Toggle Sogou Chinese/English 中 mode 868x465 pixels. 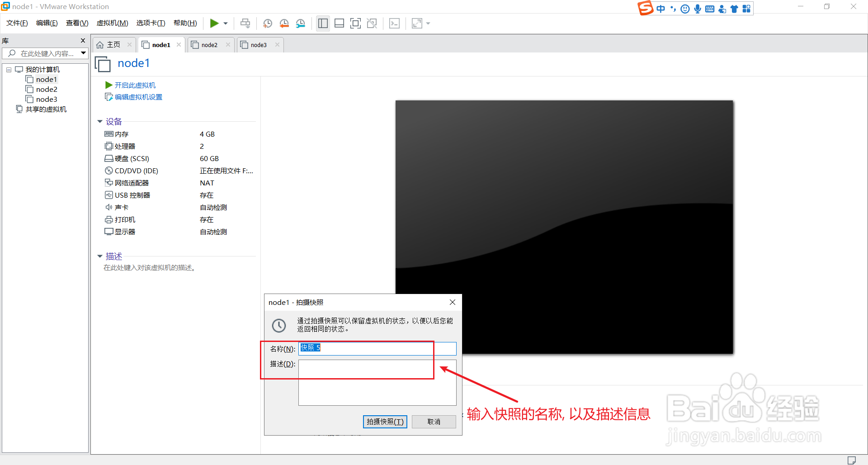pos(660,9)
